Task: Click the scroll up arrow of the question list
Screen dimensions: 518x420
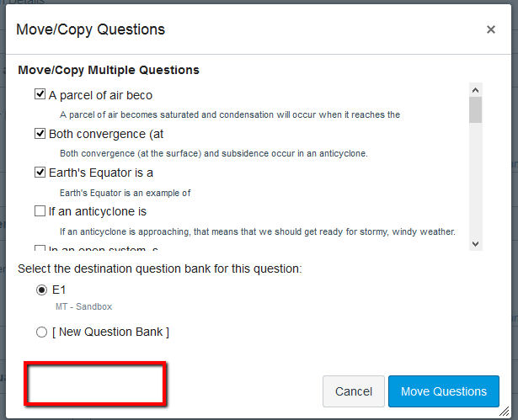Action: click(475, 89)
